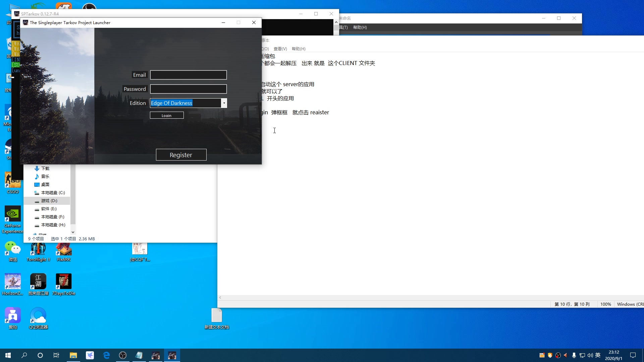Open 帮助(H) menu in Notepad

(x=299, y=49)
